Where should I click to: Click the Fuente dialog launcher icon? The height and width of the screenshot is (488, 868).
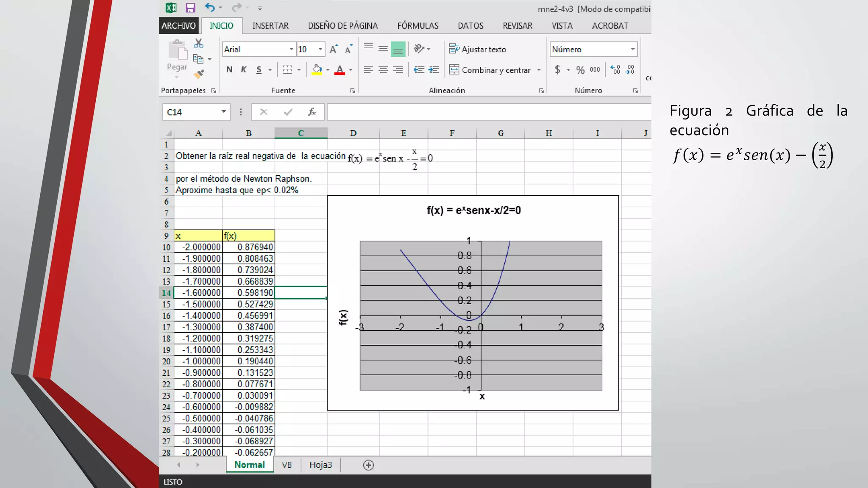click(352, 91)
